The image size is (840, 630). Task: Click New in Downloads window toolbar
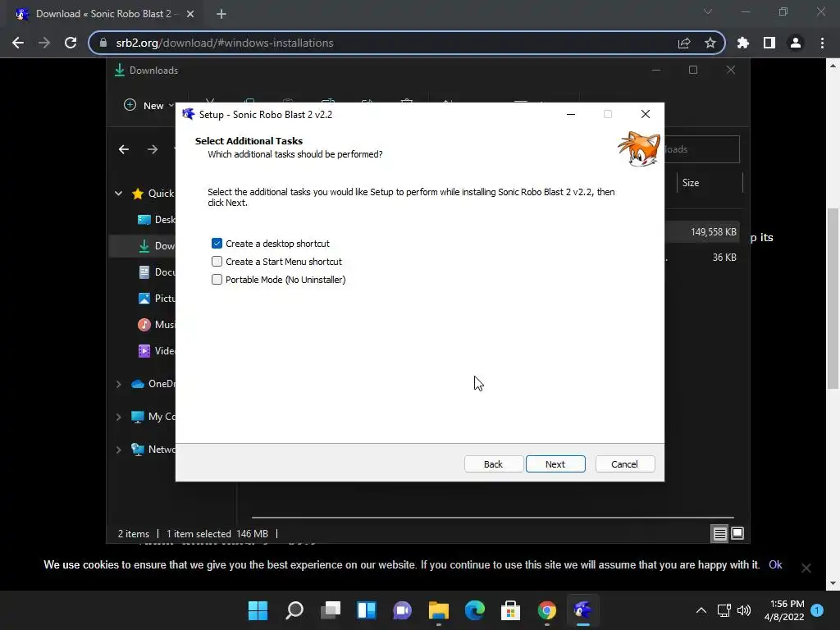pos(149,106)
